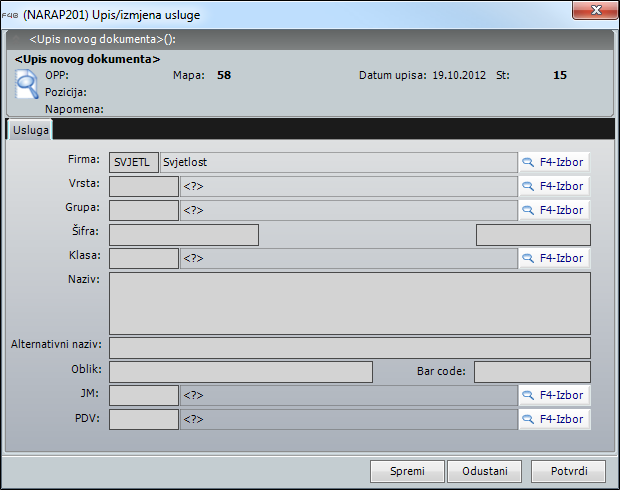
Task: Click the Klasa description showing <?>
Action: click(349, 259)
